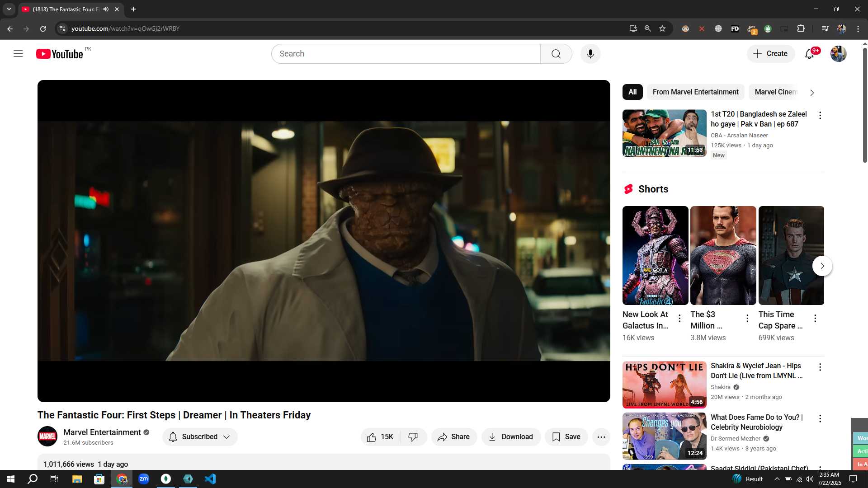This screenshot has height=488, width=868.
Task: Open the browser zoom magnifier icon
Action: [648, 28]
